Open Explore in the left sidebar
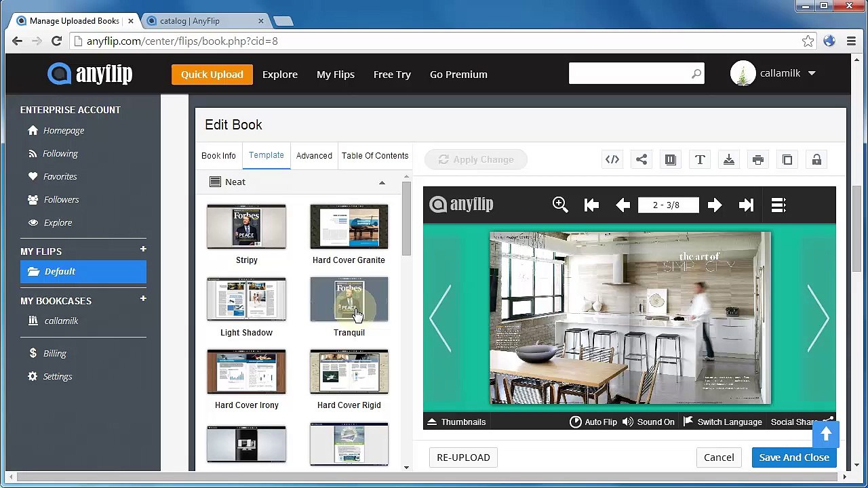The height and width of the screenshot is (488, 868). [x=50, y=222]
